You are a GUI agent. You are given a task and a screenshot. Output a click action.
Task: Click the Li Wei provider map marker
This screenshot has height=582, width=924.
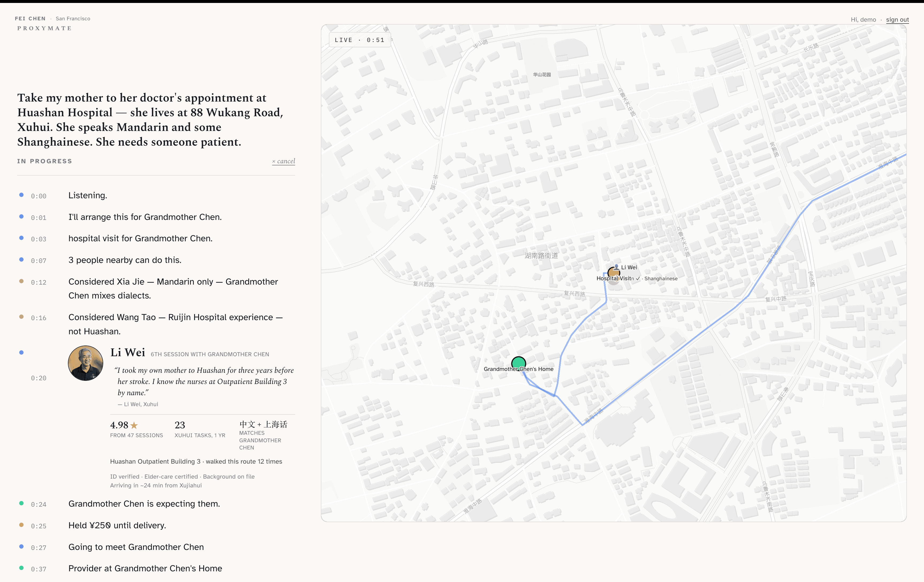pos(614,273)
